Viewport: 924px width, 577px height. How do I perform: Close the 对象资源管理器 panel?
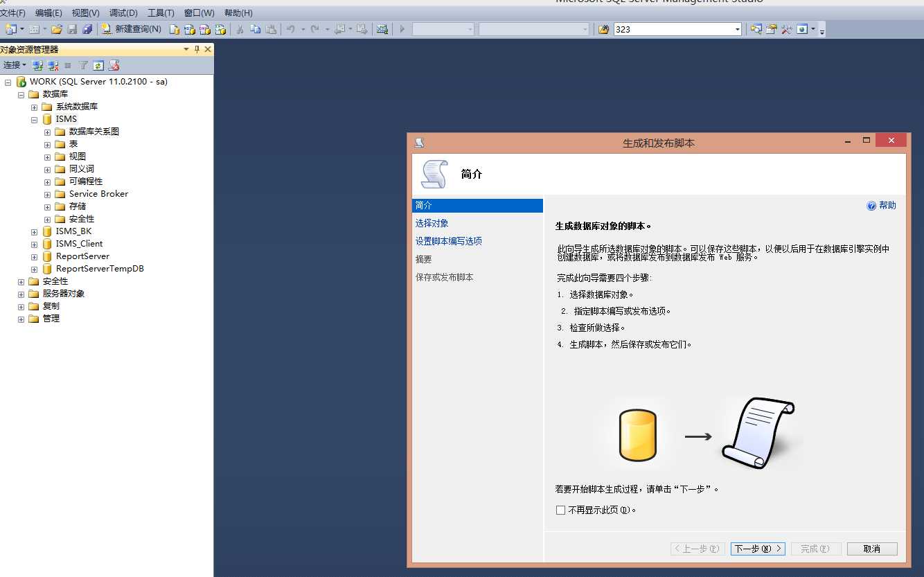[x=207, y=49]
